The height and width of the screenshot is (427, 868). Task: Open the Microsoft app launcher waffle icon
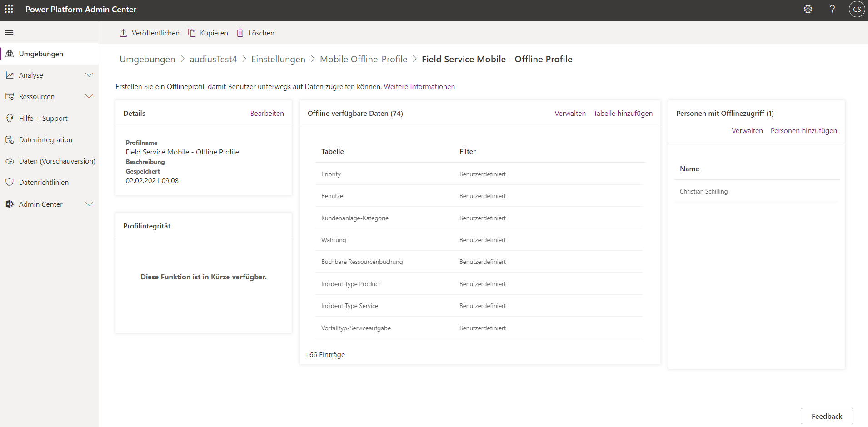[9, 9]
